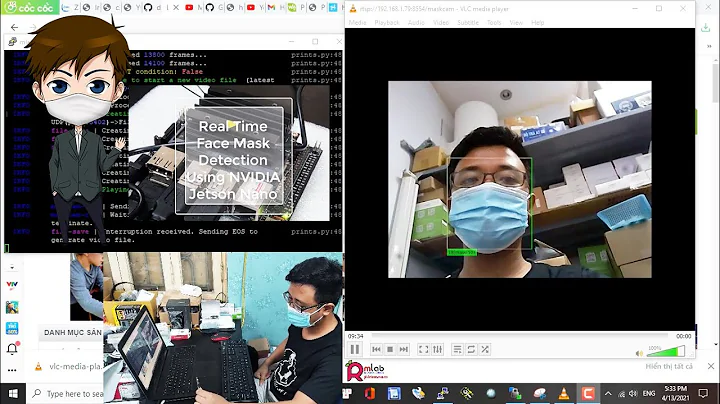Image resolution: width=720 pixels, height=404 pixels.
Task: Open system tray volume control
Action: pos(633,393)
